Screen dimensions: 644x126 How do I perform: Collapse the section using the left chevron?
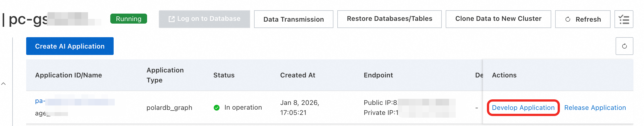tap(4, 84)
